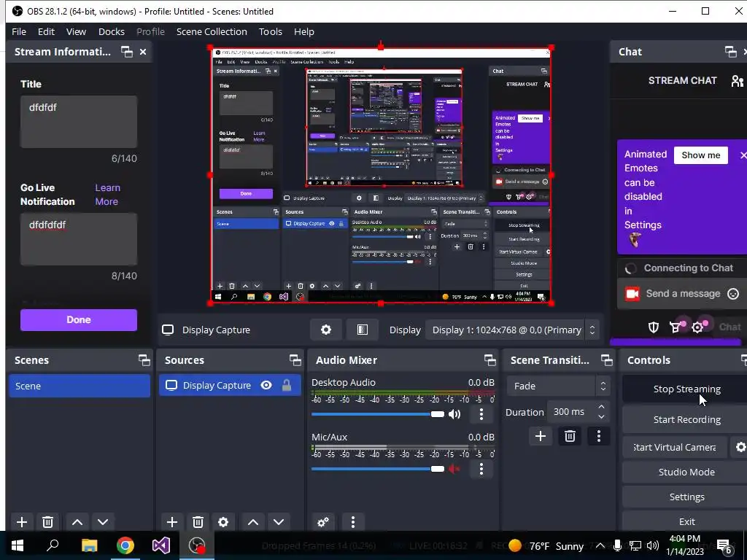This screenshot has height=560, width=747.
Task: Toggle Display Capture lock
Action: (286, 385)
